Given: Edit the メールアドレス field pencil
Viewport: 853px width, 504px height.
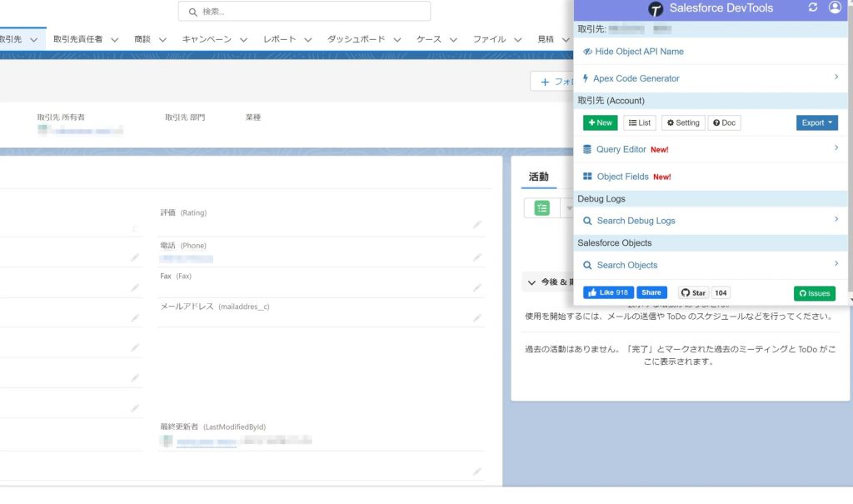Looking at the screenshot, I should (x=477, y=318).
